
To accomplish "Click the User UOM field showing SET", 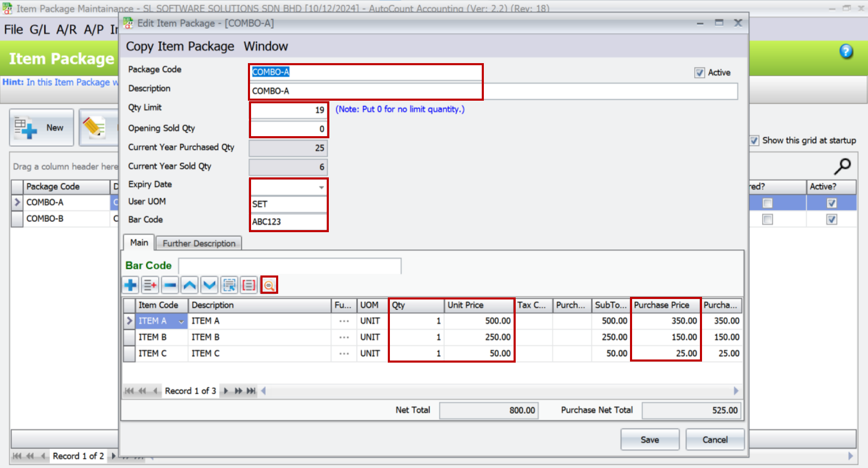I will (289, 204).
